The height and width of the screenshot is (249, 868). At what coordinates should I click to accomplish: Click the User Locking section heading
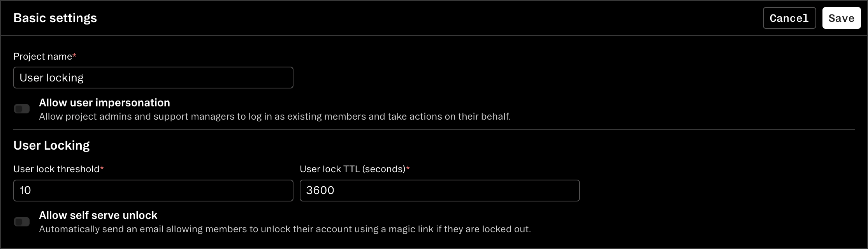pos(51,145)
